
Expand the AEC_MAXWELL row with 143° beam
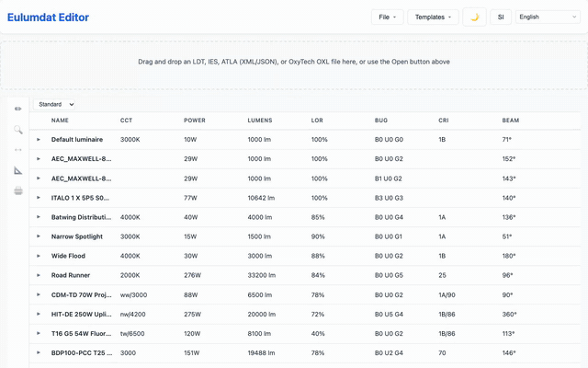pos(39,178)
